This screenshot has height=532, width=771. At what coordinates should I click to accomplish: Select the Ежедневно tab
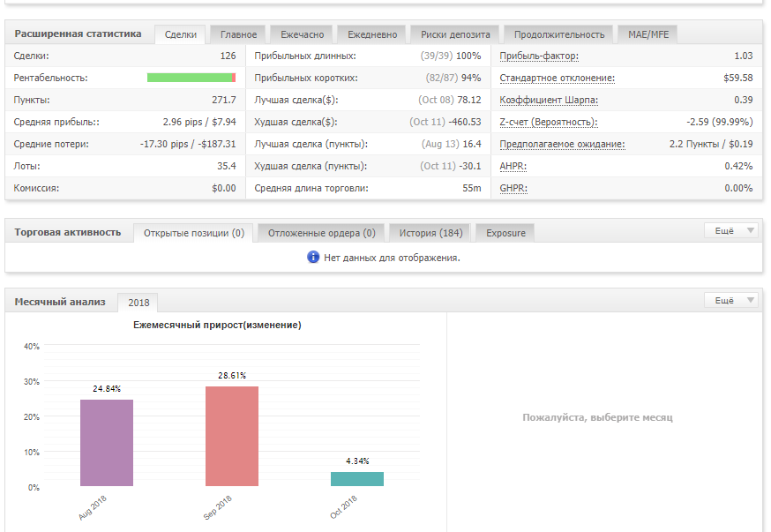tap(372, 34)
